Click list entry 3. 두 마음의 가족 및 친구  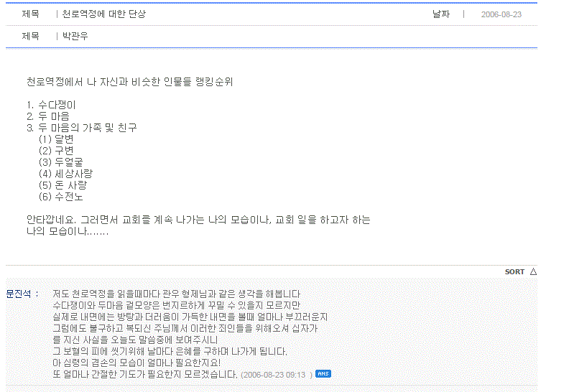pyautogui.click(x=82, y=128)
